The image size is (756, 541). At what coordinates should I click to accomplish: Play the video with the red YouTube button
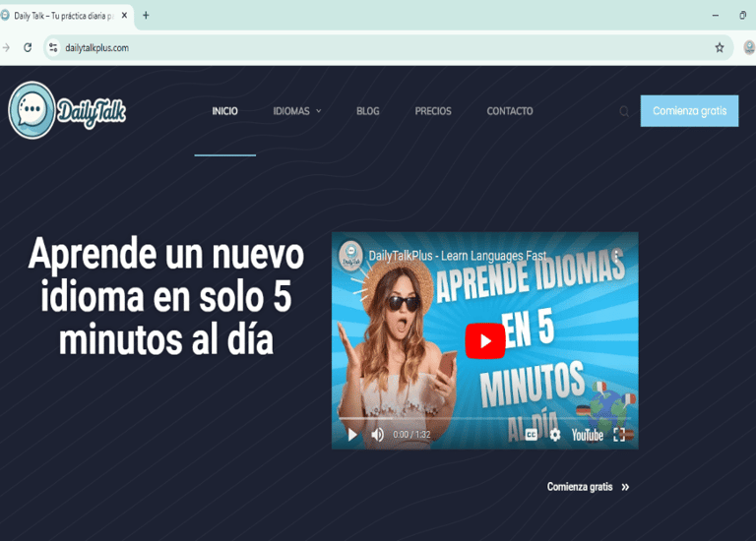[485, 340]
